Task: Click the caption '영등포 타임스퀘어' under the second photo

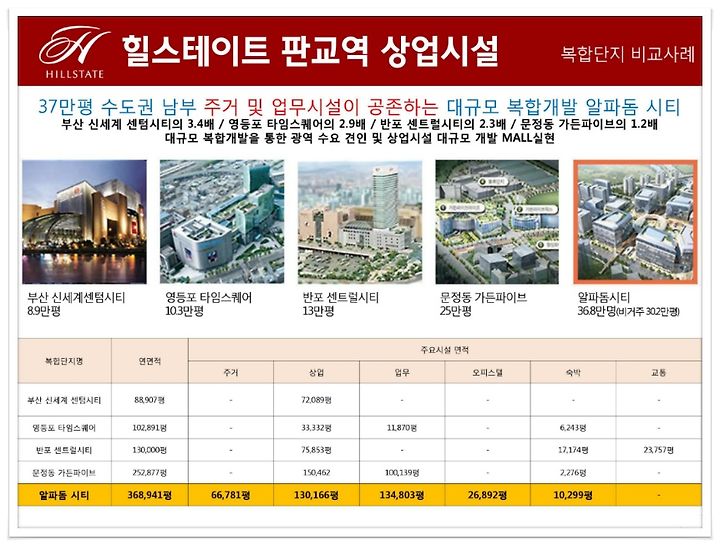Action: (208, 298)
